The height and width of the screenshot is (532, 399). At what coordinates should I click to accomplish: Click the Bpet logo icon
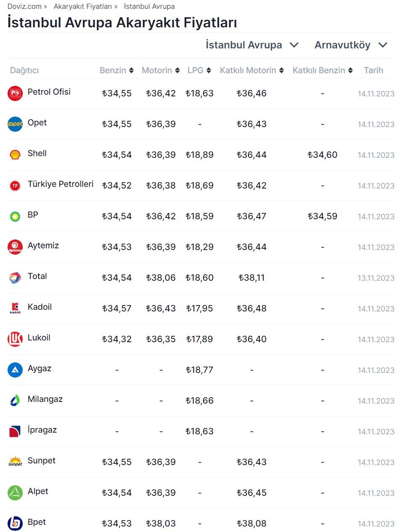[x=15, y=524]
